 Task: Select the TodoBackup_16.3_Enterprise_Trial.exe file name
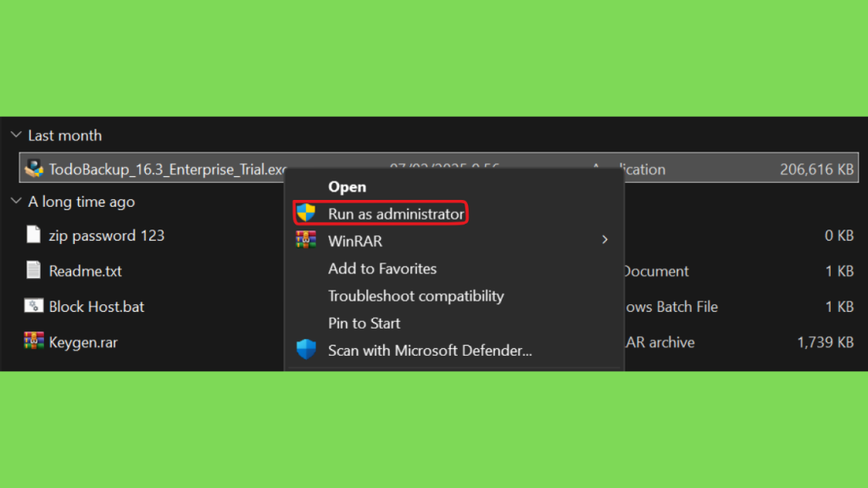coord(167,169)
